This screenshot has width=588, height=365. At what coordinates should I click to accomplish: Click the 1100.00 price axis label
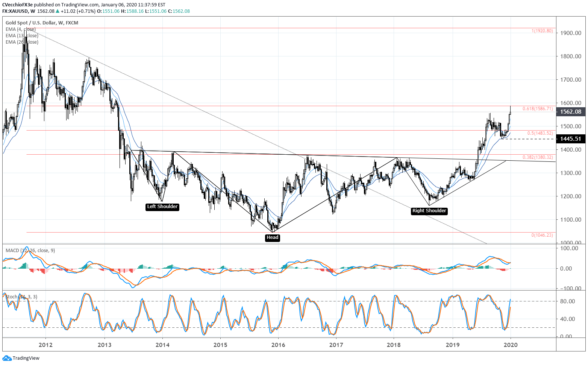571,220
